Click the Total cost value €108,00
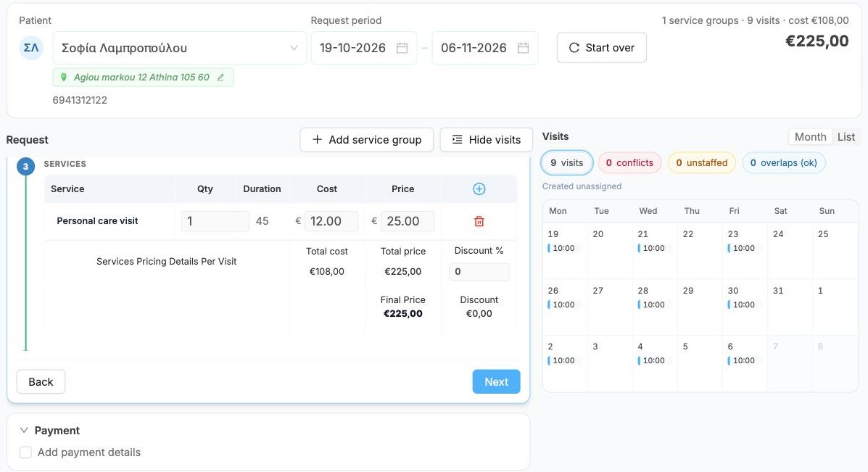The image size is (868, 472). point(326,272)
